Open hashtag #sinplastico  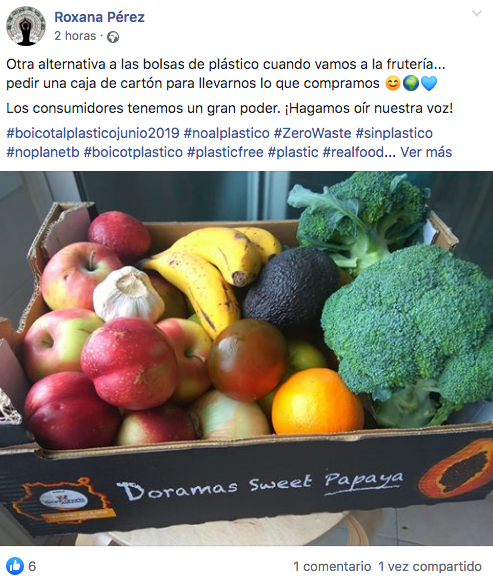(394, 133)
